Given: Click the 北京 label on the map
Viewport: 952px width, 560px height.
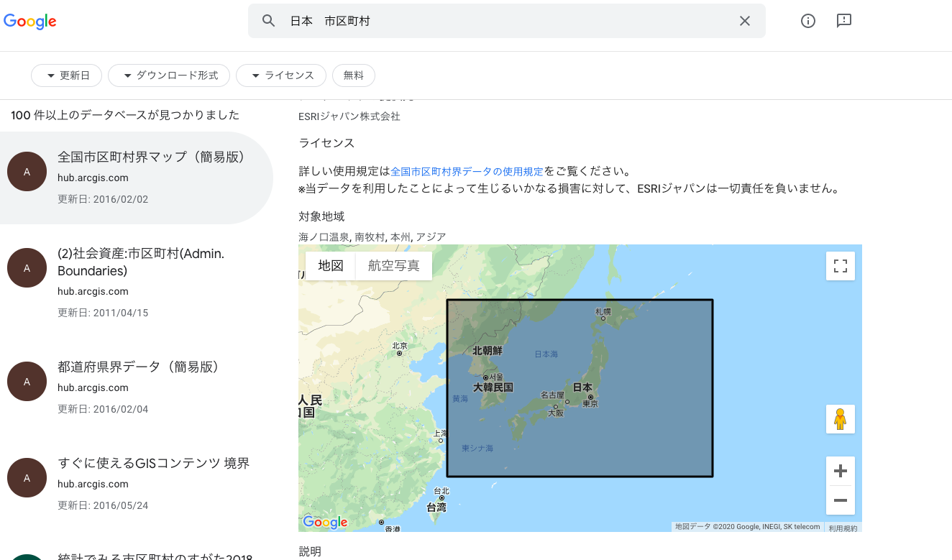Looking at the screenshot, I should tap(400, 346).
